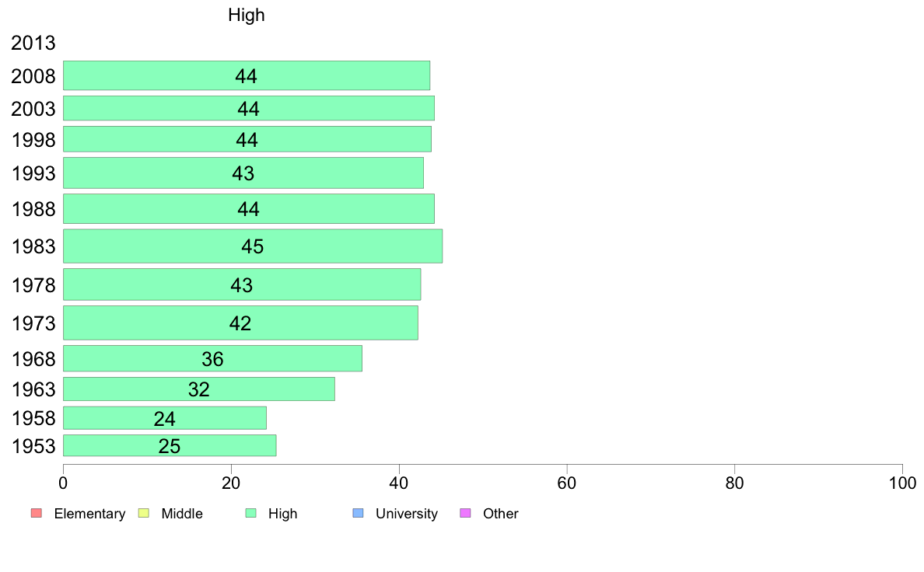Click the 60 axis tick label
The width and height of the screenshot is (924, 572).
pyautogui.click(x=566, y=483)
